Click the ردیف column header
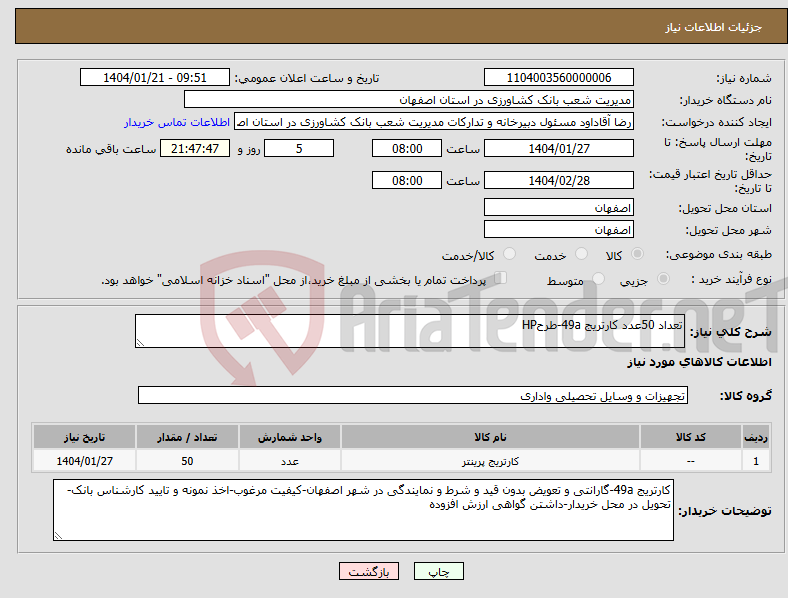The width and height of the screenshot is (788, 598). 756,437
